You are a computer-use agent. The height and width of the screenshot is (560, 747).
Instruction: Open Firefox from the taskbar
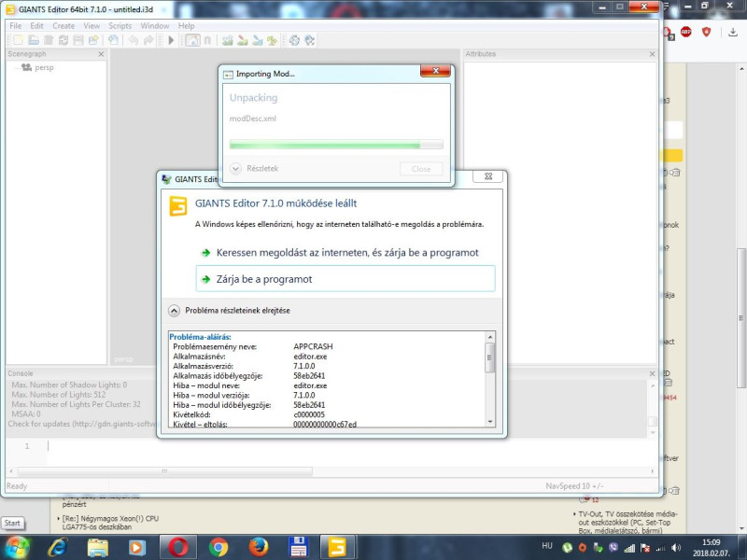[x=259, y=547]
